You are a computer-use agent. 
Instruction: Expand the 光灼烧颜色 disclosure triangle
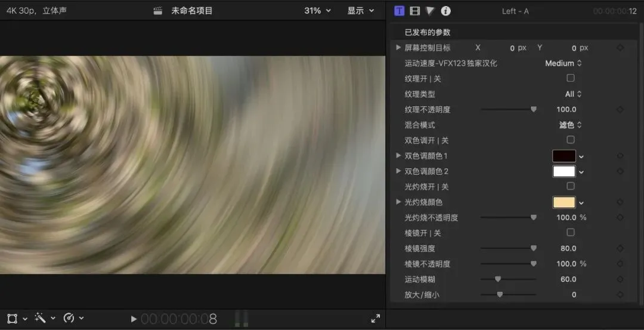(398, 202)
